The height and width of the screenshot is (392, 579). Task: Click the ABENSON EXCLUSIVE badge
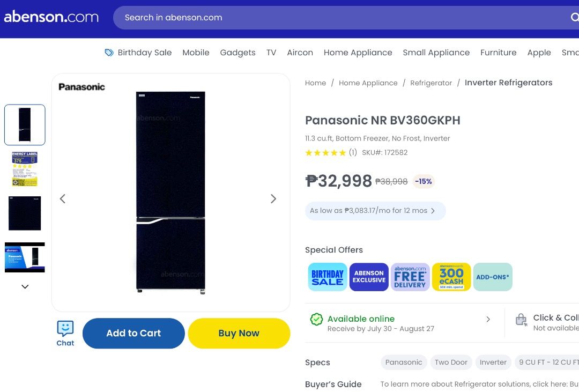369,277
